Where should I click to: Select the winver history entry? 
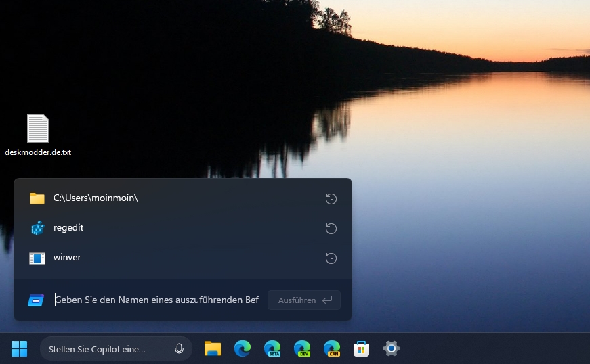pyautogui.click(x=183, y=258)
